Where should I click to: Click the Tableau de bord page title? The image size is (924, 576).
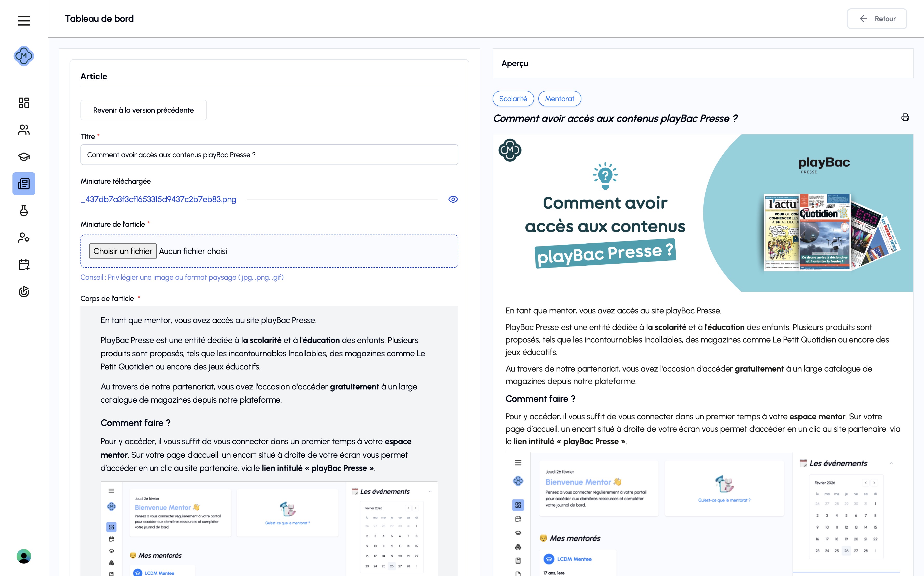pyautogui.click(x=99, y=19)
